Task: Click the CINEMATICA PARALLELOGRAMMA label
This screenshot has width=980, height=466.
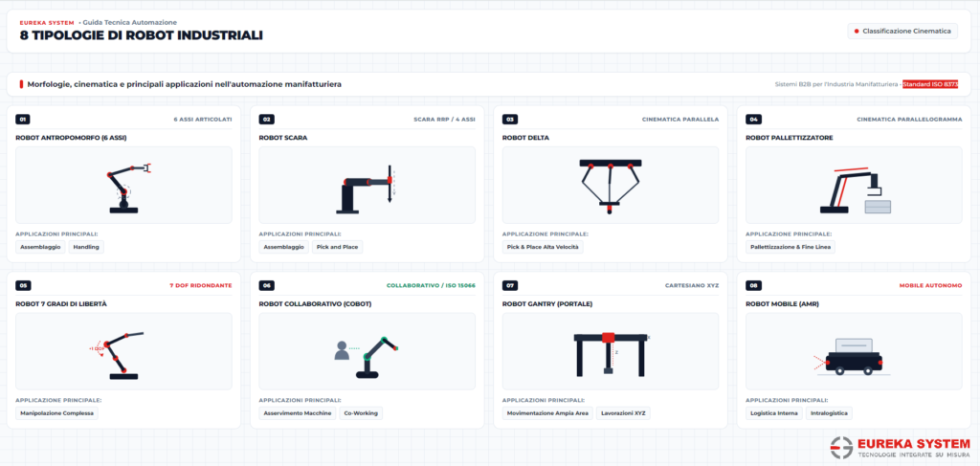Action: pyautogui.click(x=909, y=120)
